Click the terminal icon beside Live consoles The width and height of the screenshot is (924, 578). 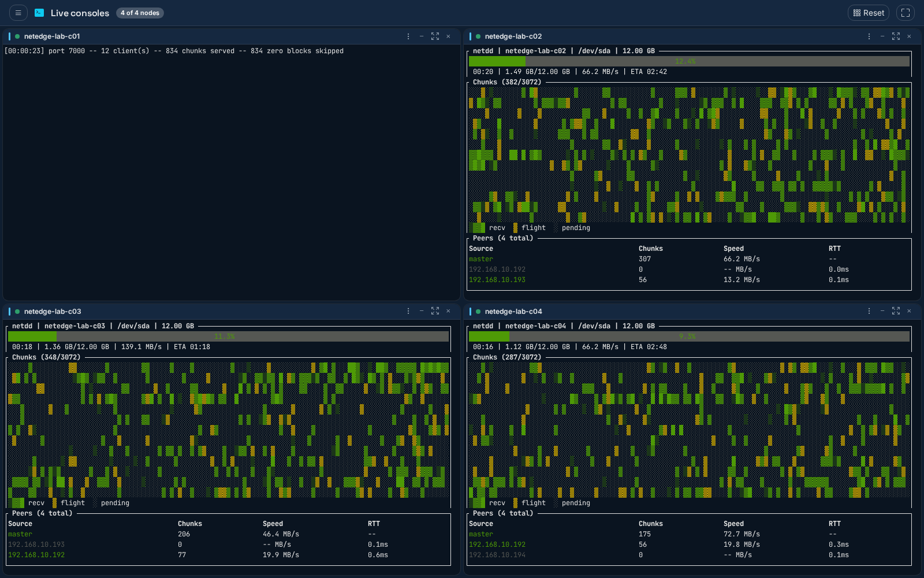click(x=39, y=13)
